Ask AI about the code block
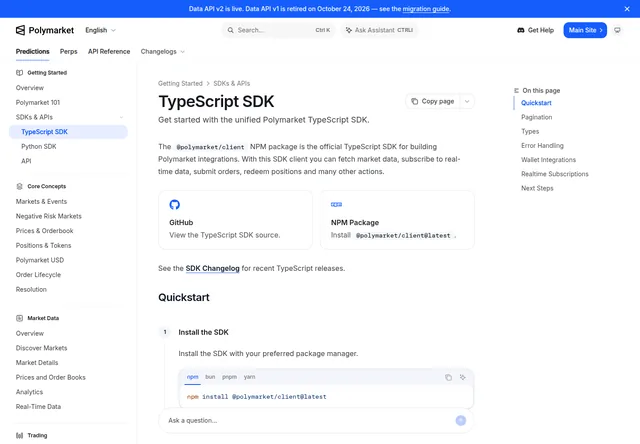This screenshot has height=444, width=640. tap(462, 377)
